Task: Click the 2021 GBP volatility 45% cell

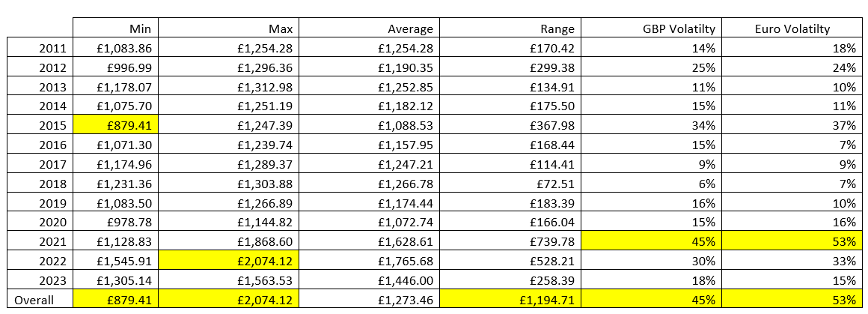Action: tap(650, 241)
